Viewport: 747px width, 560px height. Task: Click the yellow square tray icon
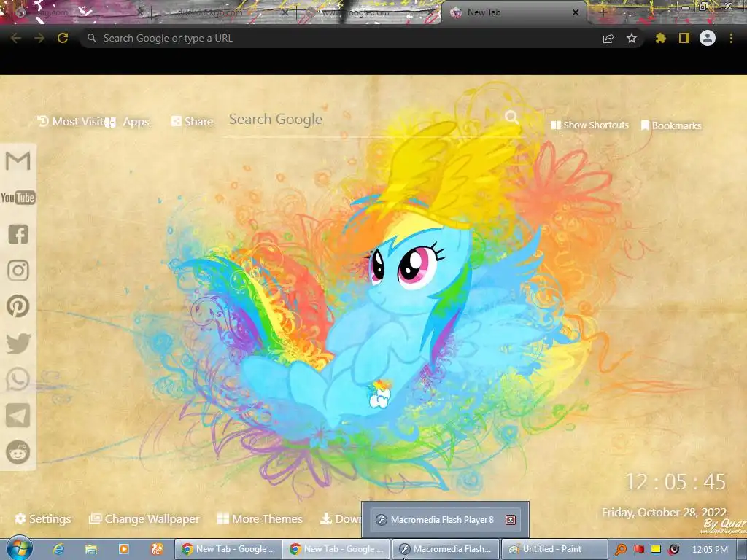[656, 549]
